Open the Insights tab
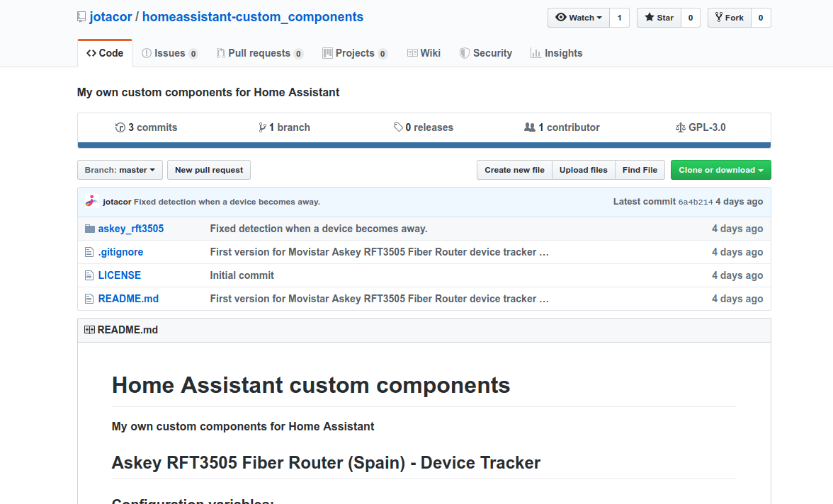 tap(556, 53)
